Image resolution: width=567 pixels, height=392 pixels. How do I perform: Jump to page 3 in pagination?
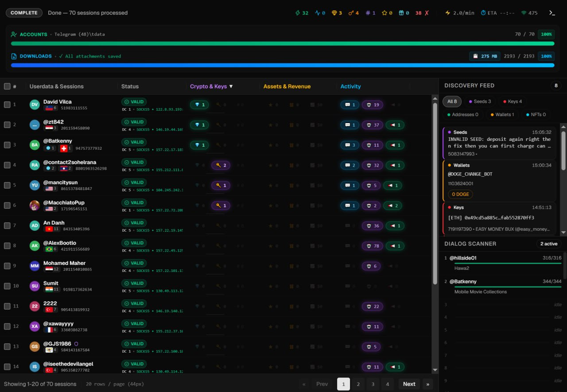(x=373, y=384)
